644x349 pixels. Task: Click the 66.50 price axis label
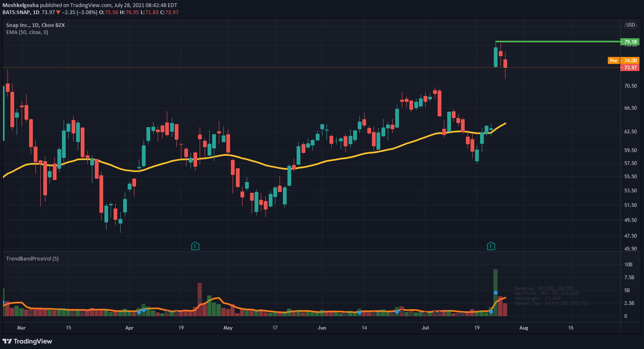[x=631, y=108]
